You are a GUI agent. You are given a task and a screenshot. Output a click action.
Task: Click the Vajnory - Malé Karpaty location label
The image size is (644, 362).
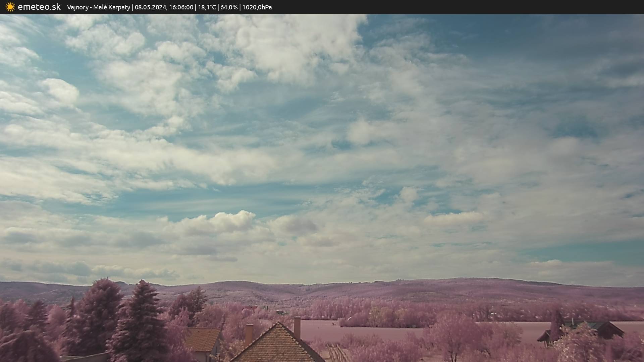coord(98,7)
